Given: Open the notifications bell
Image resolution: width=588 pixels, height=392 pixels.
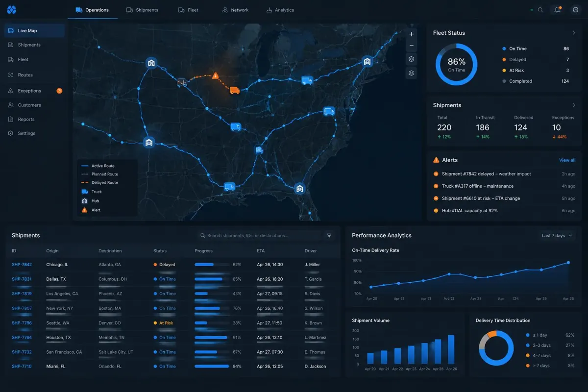Looking at the screenshot, I should tap(557, 10).
